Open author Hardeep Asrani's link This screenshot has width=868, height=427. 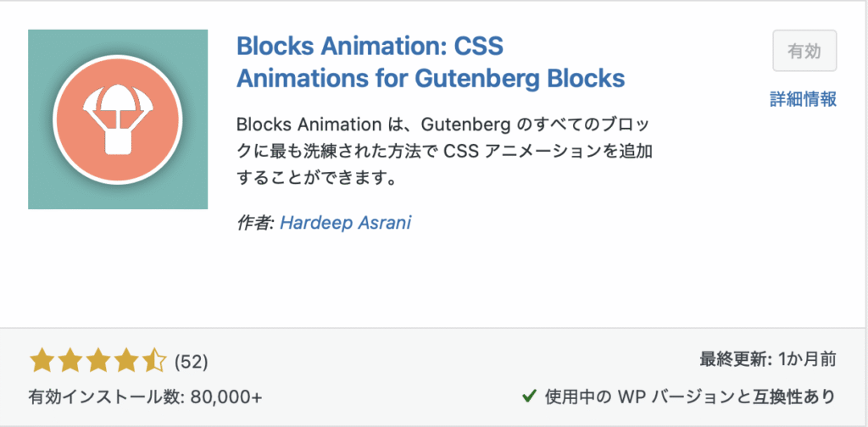(x=346, y=222)
